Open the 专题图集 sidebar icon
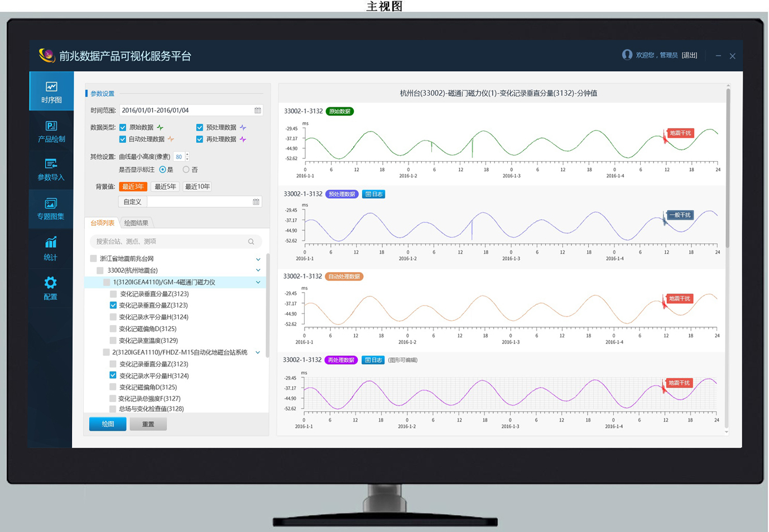The image size is (769, 532). click(51, 209)
